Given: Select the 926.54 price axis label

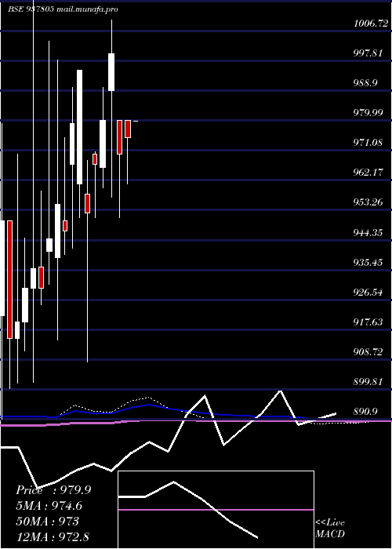Looking at the screenshot, I should (x=368, y=292).
